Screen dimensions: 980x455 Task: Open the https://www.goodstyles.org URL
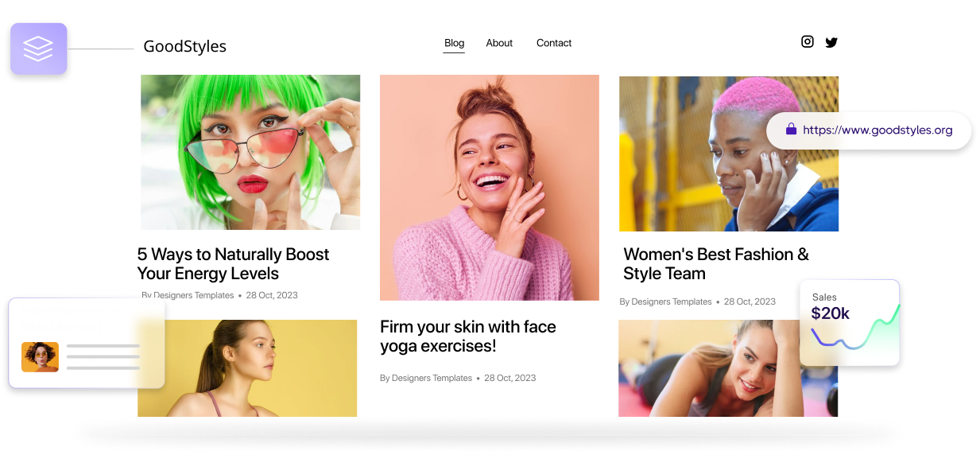click(877, 130)
